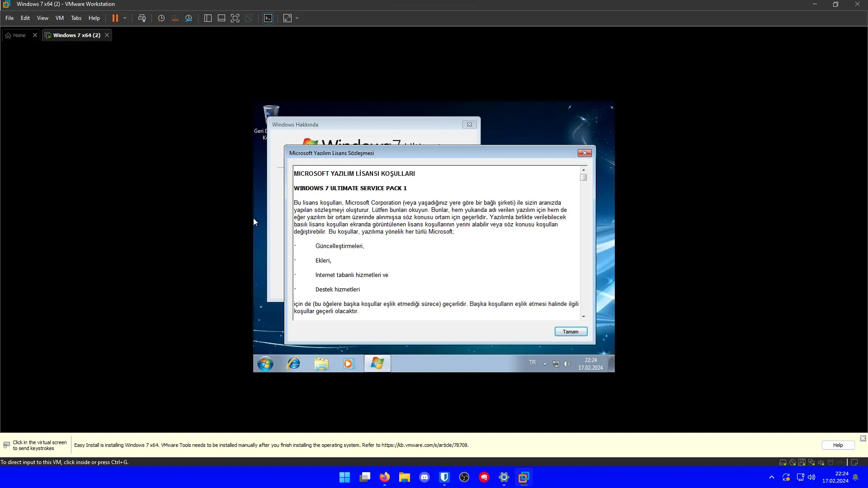Screen dimensions: 868x488
Task: Toggle the library sidebar panel
Action: pos(208,18)
